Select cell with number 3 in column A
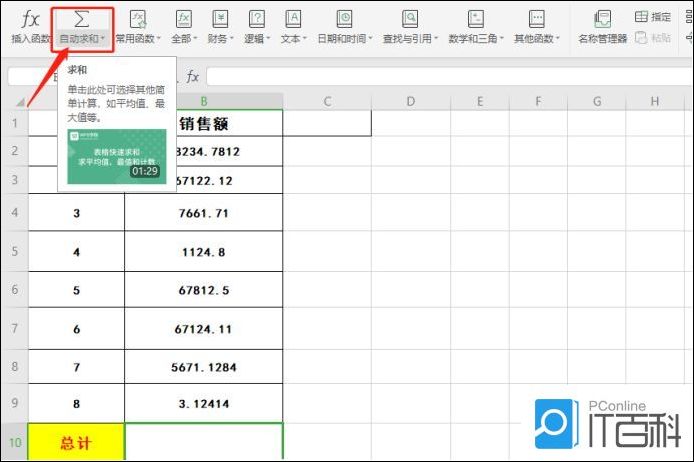Viewport: 694px width, 462px height. [76, 213]
